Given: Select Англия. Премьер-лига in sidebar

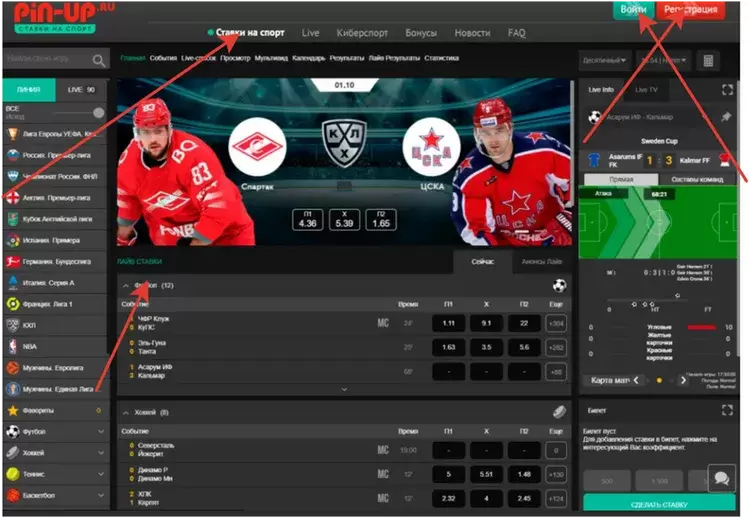Looking at the screenshot, I should point(55,198).
